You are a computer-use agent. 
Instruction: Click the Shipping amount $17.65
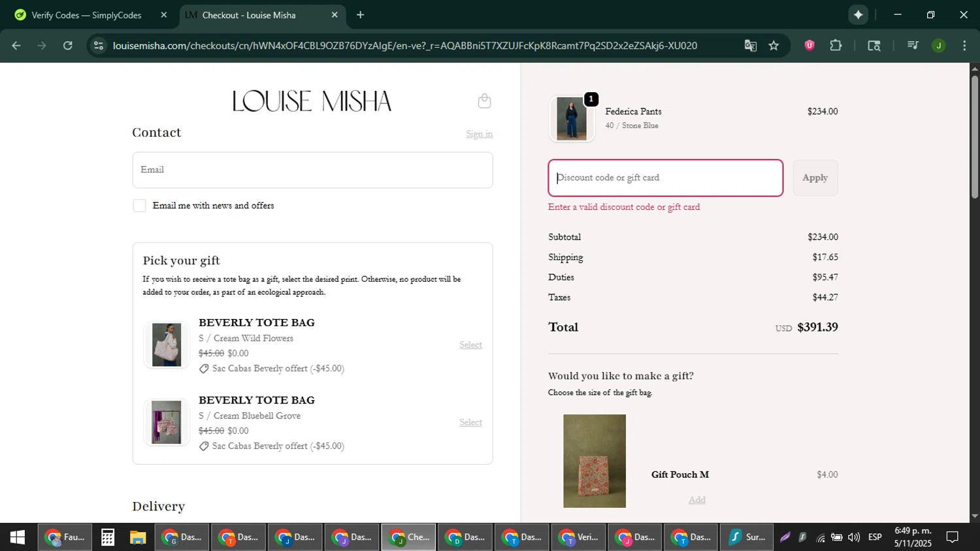(x=825, y=258)
